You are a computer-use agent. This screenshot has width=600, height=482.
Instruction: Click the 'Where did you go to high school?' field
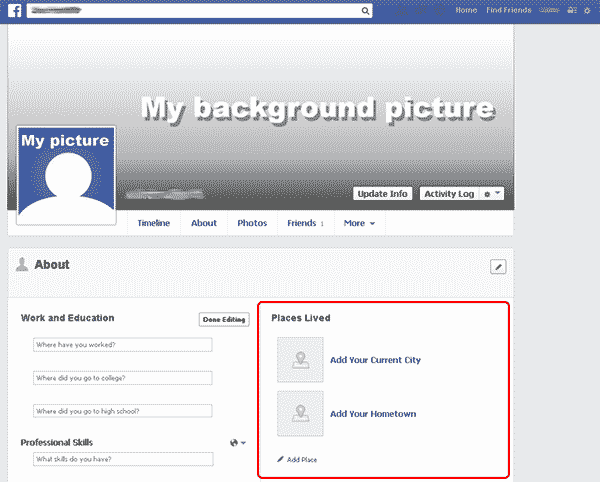pos(122,411)
